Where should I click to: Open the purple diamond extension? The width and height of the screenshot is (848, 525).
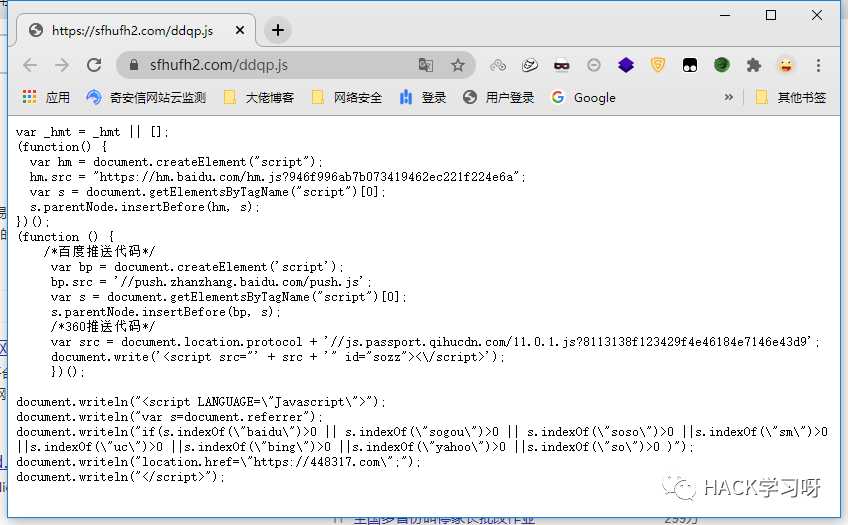point(626,65)
